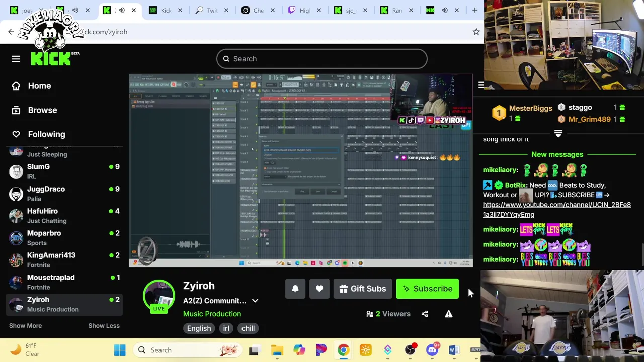Screen dimensions: 644x362
Task: Click the green Subscribe button
Action: pyautogui.click(x=427, y=289)
